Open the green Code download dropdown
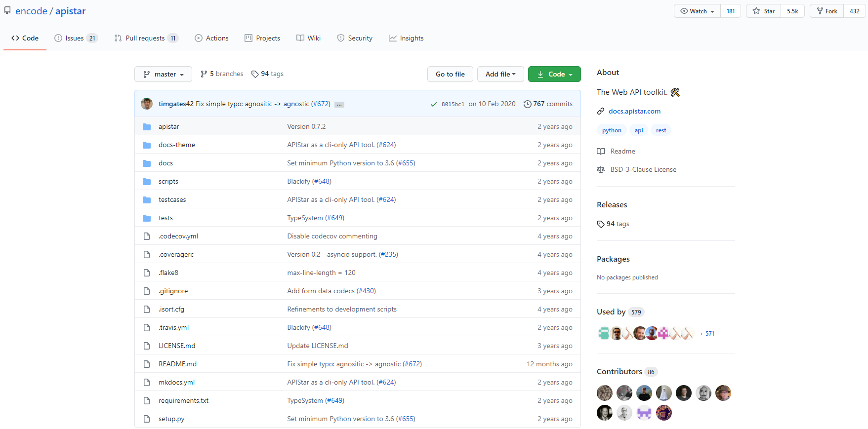Viewport: 868px width, 429px height. 554,74
